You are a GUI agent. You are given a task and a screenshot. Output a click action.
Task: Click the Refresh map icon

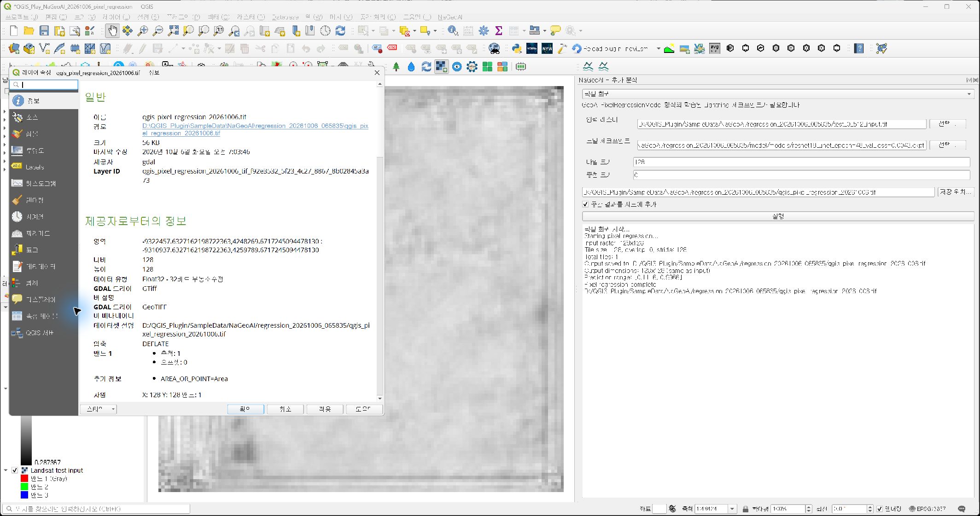click(340, 31)
